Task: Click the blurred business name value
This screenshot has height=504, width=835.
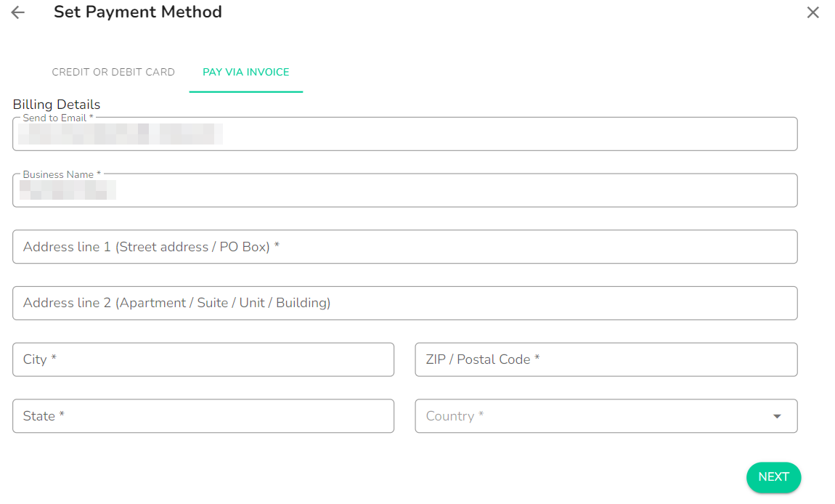Action: [68, 190]
